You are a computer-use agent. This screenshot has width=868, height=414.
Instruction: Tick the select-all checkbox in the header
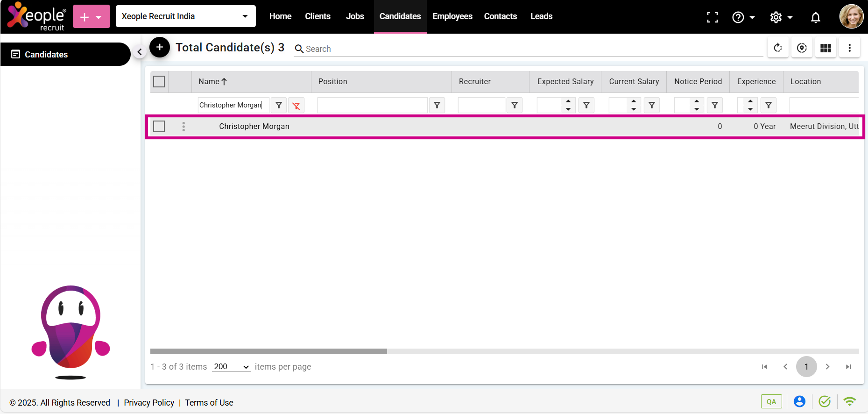(x=159, y=82)
